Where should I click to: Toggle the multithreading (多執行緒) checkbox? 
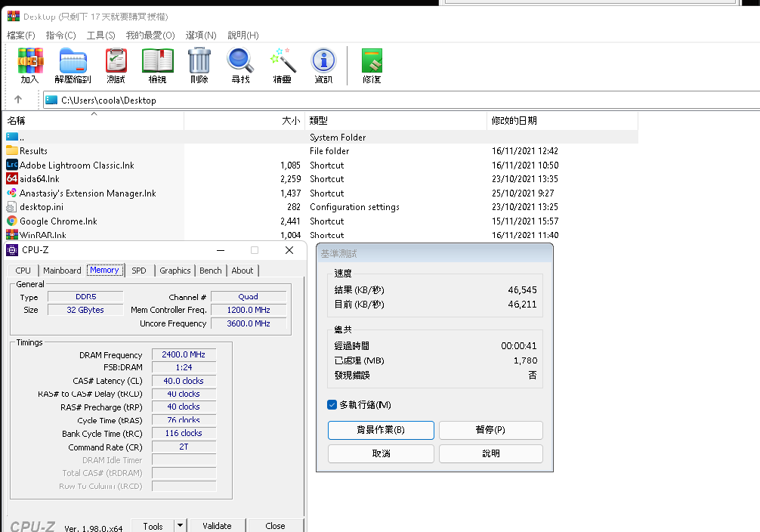click(x=332, y=404)
